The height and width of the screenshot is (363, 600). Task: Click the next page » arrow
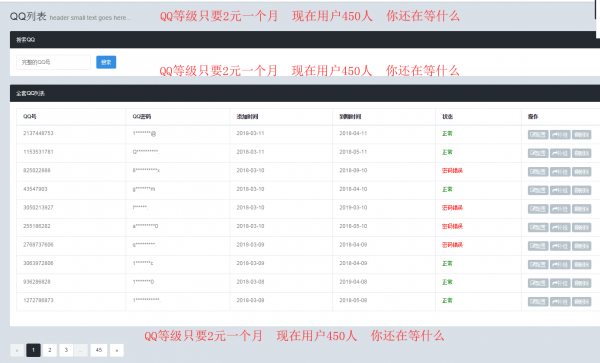[117, 350]
